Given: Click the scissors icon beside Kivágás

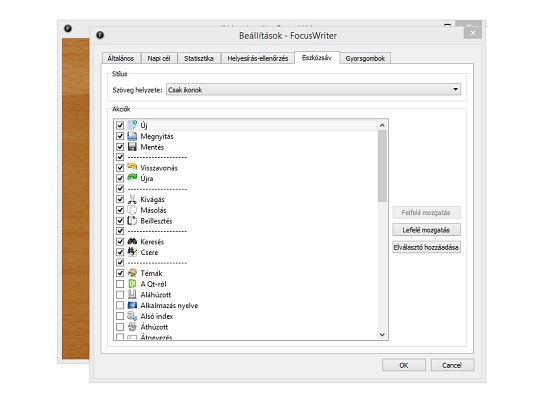Looking at the screenshot, I should click(x=132, y=199).
